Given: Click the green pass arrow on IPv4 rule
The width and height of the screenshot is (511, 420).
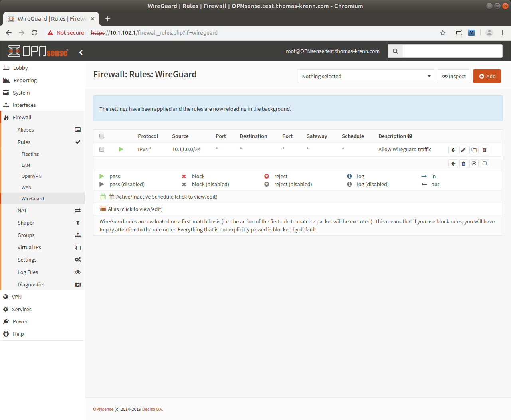Looking at the screenshot, I should (121, 149).
